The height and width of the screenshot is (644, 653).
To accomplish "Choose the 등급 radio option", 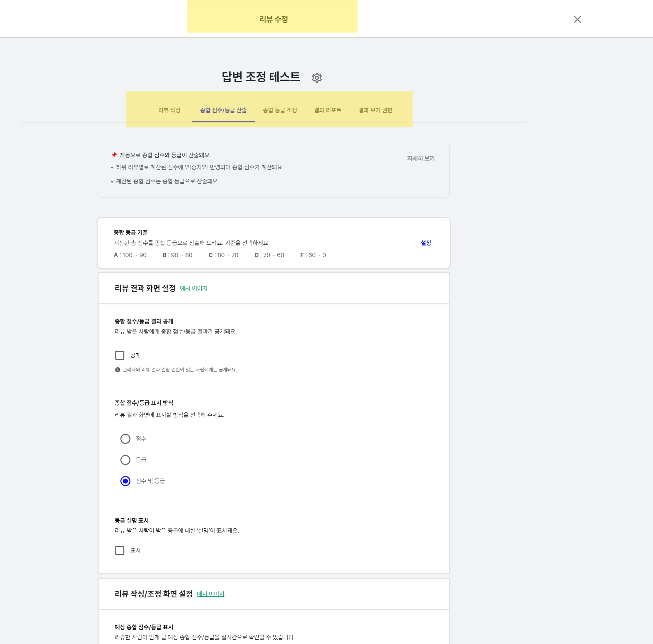I will tap(125, 460).
